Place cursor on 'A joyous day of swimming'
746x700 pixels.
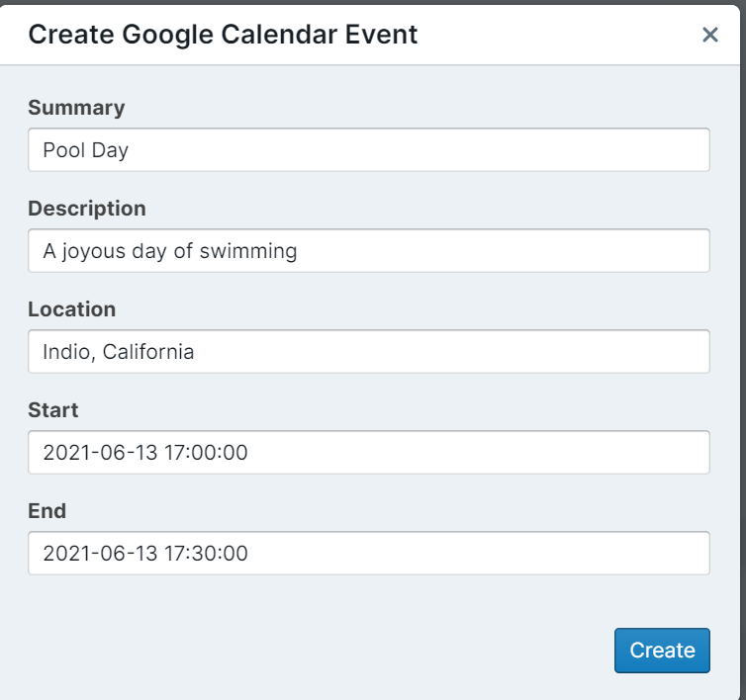point(170,251)
